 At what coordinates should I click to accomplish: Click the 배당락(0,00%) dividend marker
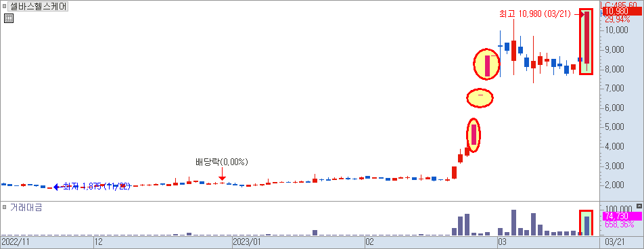222,162
